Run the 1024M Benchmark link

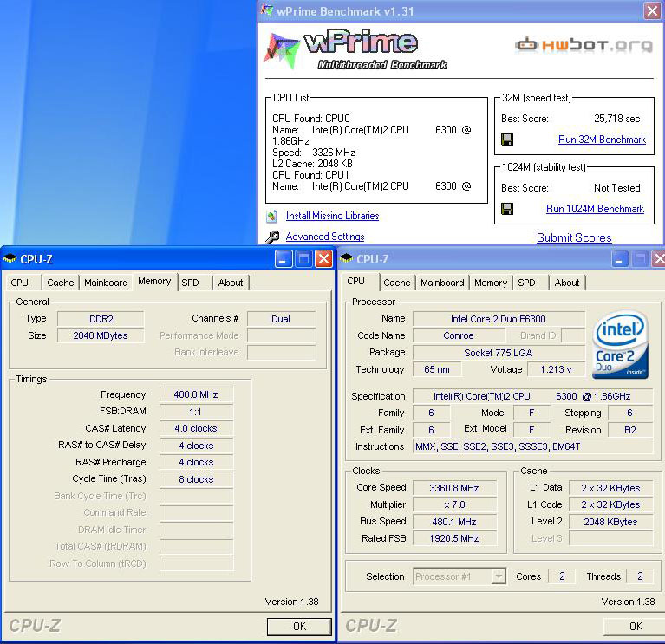pos(595,209)
